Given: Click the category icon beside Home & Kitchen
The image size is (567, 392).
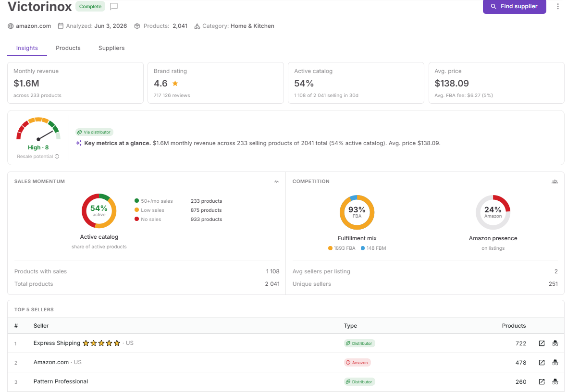Looking at the screenshot, I should click(x=197, y=26).
